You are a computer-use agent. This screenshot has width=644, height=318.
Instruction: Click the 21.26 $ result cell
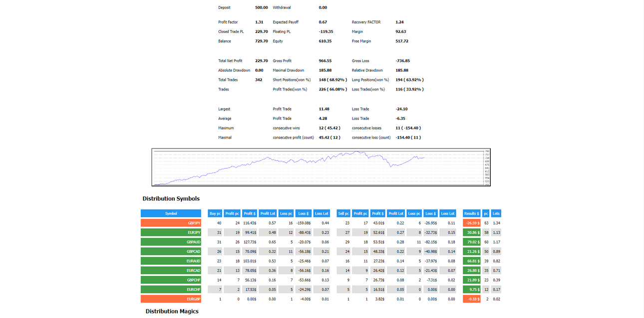click(472, 251)
